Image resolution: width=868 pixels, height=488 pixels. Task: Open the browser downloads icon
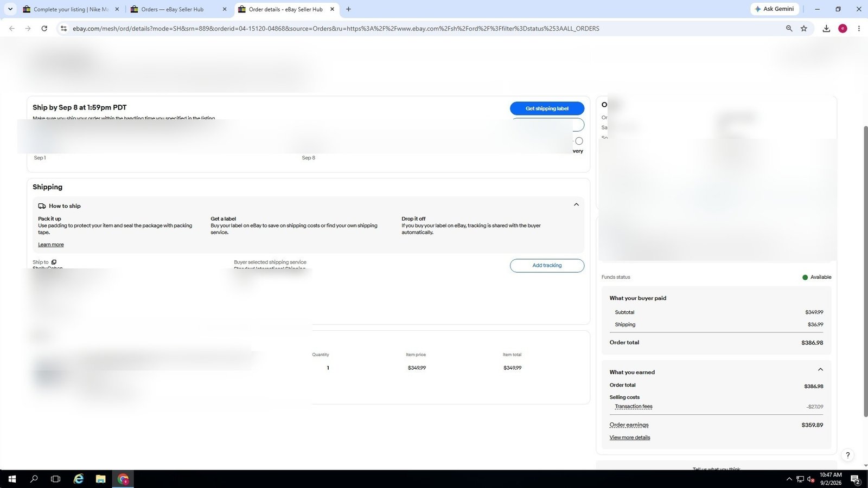tap(826, 29)
